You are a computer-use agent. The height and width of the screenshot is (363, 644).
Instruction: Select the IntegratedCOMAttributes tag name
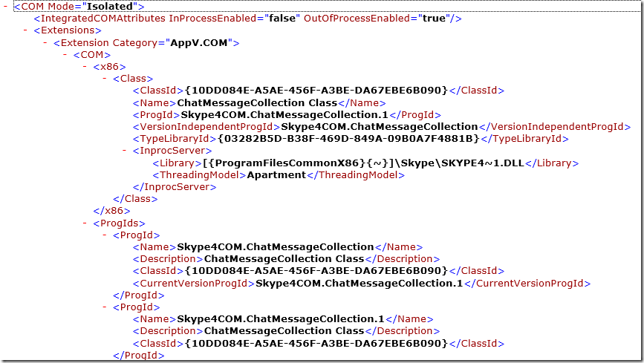[x=103, y=18]
